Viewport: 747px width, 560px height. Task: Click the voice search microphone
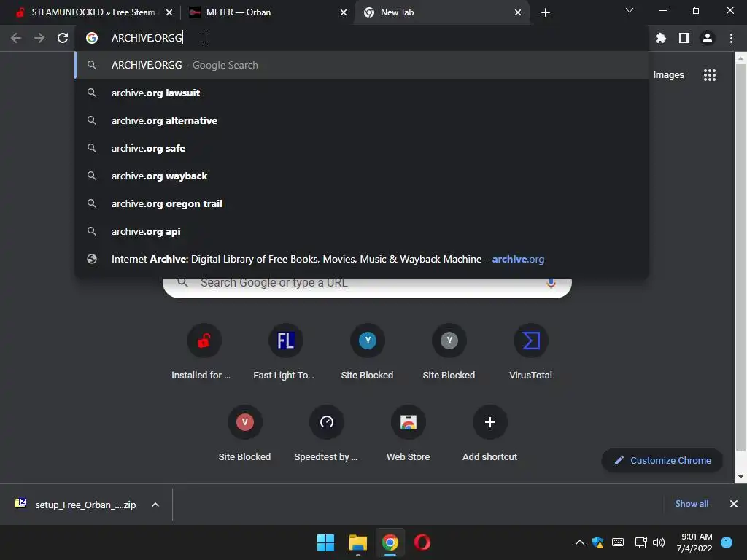coord(551,283)
